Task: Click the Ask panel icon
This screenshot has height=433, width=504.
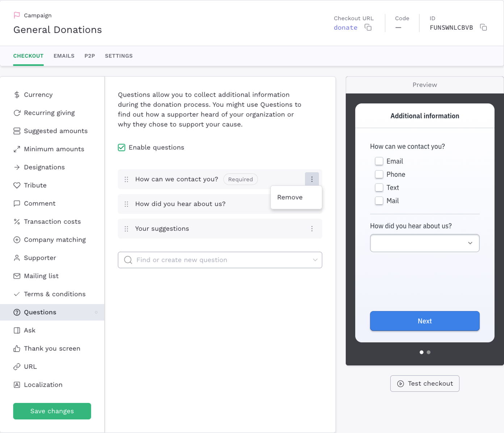Action: 17,330
